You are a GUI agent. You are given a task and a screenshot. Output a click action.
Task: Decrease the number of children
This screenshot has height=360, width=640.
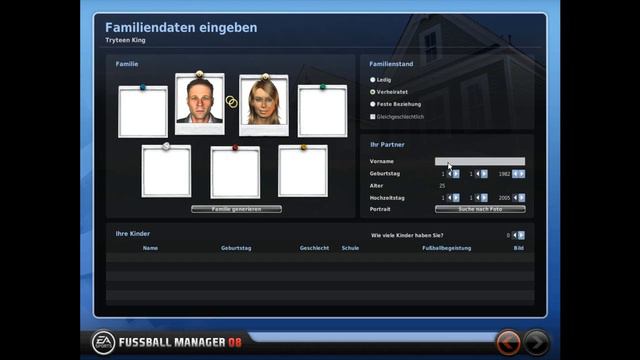[515, 236]
